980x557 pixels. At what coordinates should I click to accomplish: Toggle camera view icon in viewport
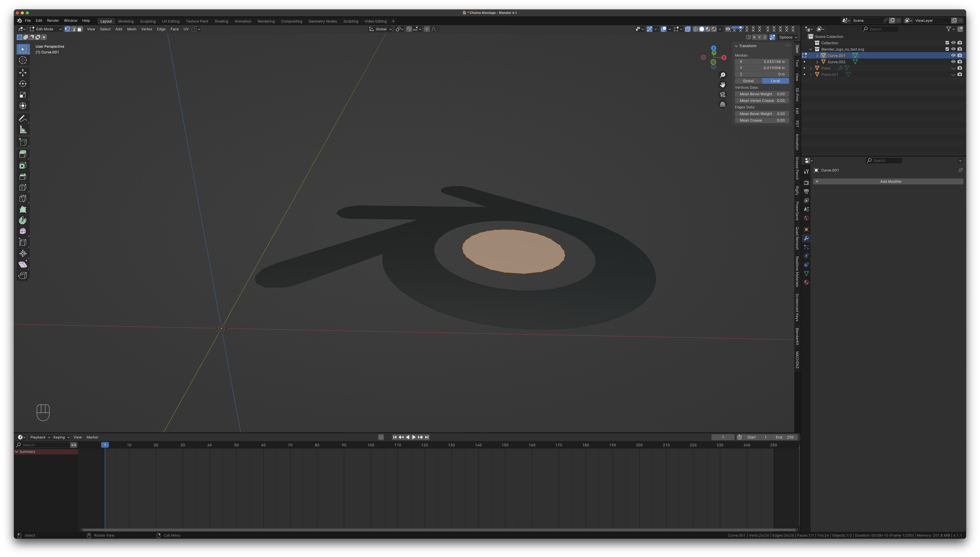pos(722,94)
